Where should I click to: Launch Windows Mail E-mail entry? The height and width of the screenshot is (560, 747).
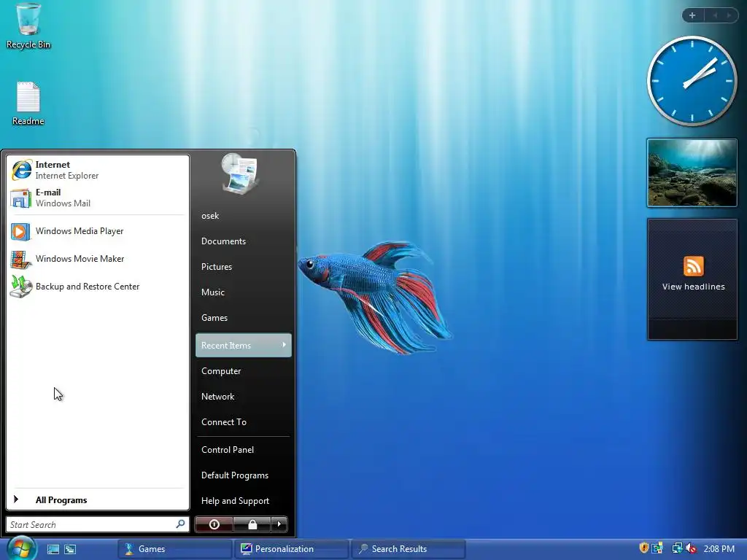point(98,198)
